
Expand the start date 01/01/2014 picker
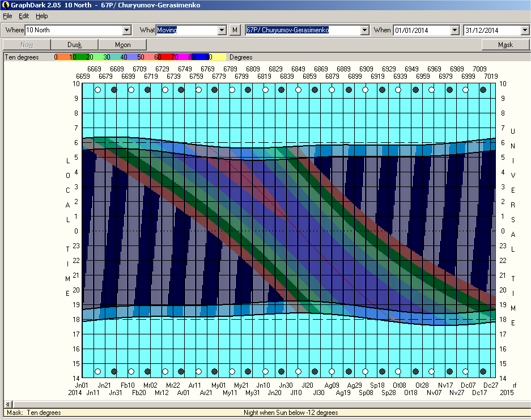point(454,30)
